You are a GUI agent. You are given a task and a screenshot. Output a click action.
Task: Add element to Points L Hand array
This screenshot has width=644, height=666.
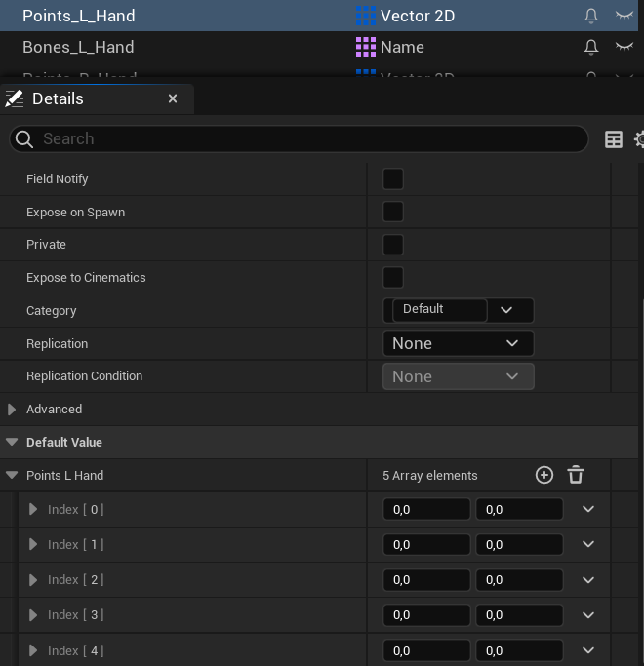pos(544,475)
